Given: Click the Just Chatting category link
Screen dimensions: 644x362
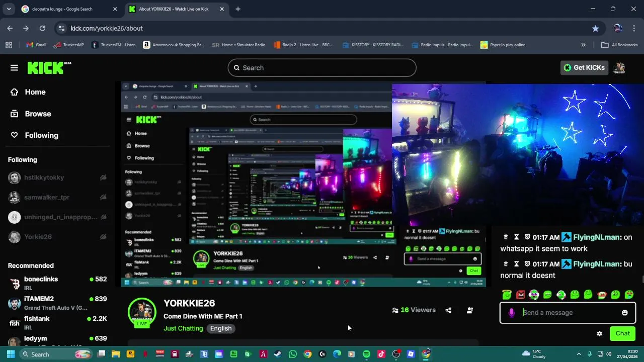Looking at the screenshot, I should tap(183, 328).
